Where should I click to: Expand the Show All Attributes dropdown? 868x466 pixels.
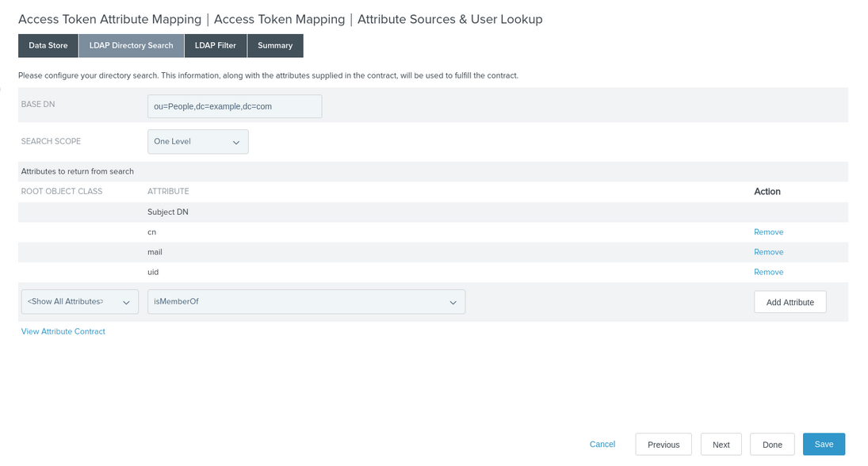point(79,302)
